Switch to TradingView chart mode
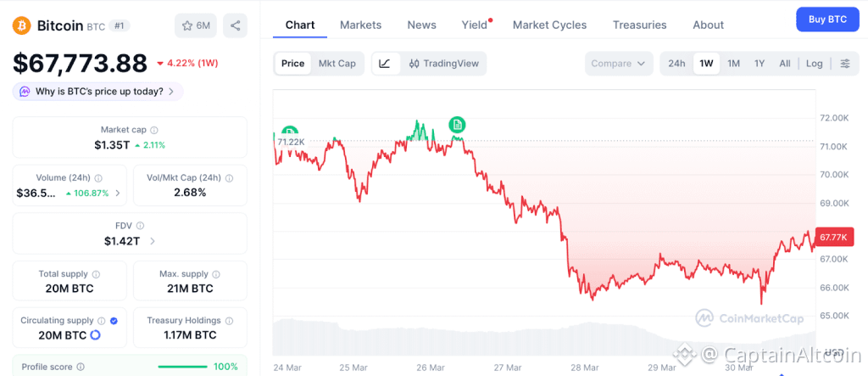868x376 pixels. tap(443, 64)
